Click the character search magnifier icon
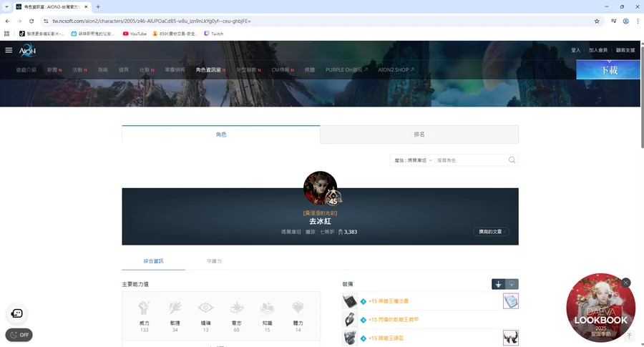 point(512,160)
